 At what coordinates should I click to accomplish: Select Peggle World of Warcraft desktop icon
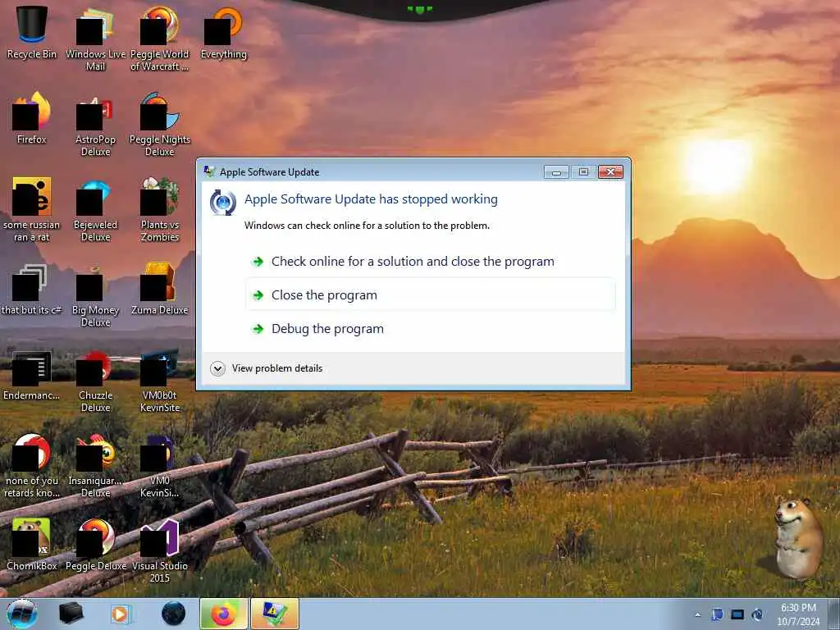tap(160, 39)
